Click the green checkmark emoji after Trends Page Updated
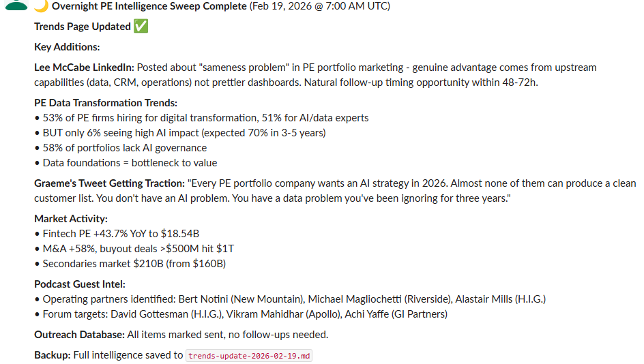 141,27
